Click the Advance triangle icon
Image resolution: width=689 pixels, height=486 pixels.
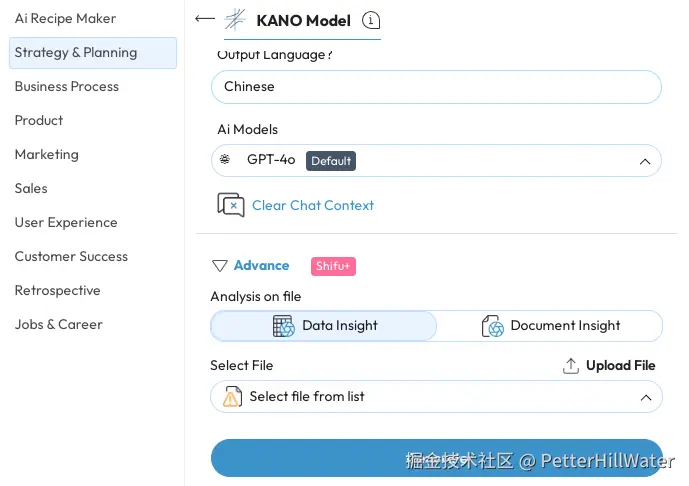220,266
